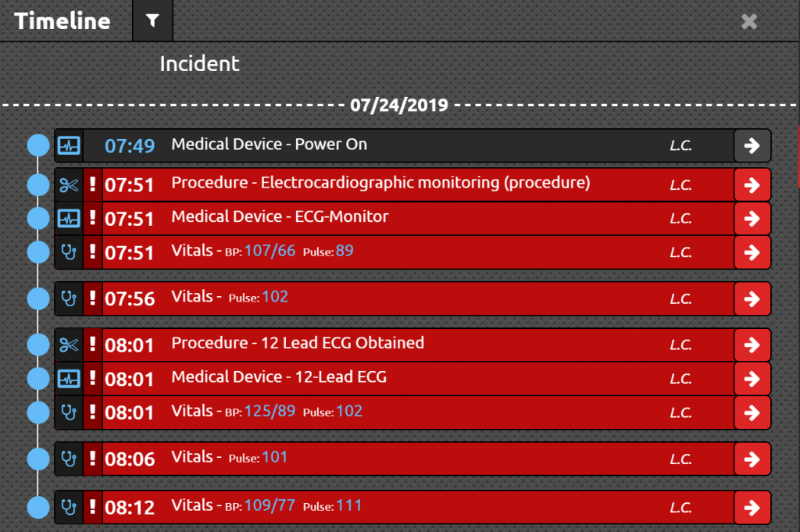This screenshot has height=532, width=800.
Task: Click monitor icon on 12-Lead ECG entry
Action: pyautogui.click(x=70, y=378)
